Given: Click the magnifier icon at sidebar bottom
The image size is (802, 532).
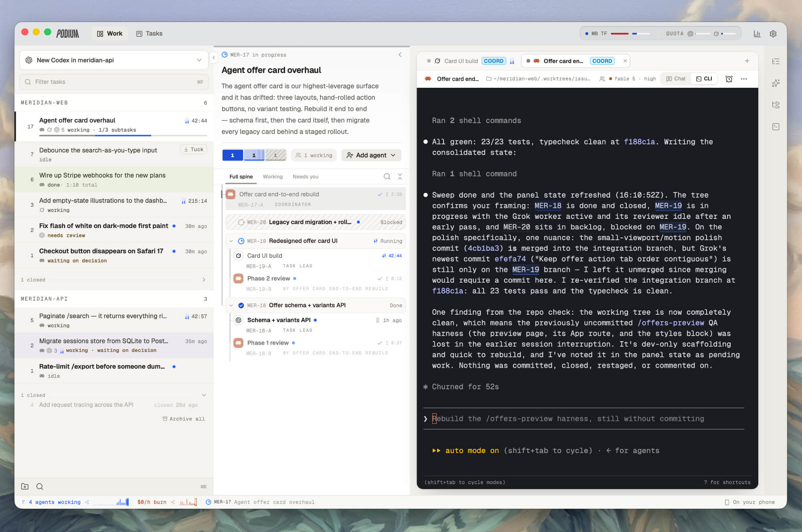Looking at the screenshot, I should click(40, 486).
